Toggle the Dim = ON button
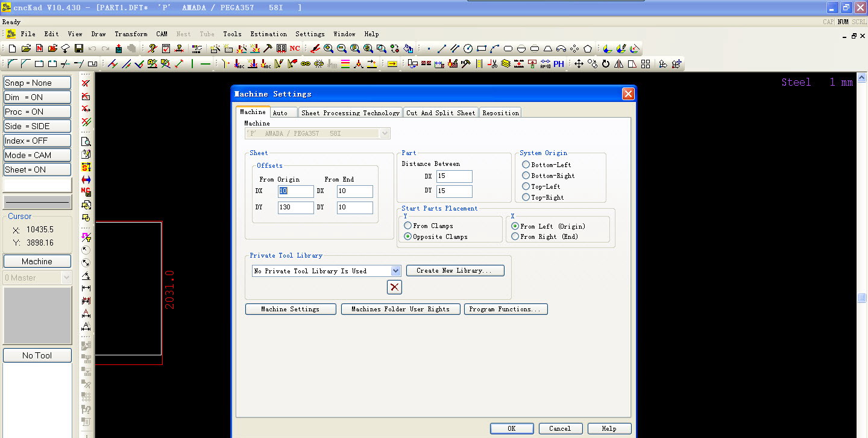The width and height of the screenshot is (868, 438). pos(37,97)
